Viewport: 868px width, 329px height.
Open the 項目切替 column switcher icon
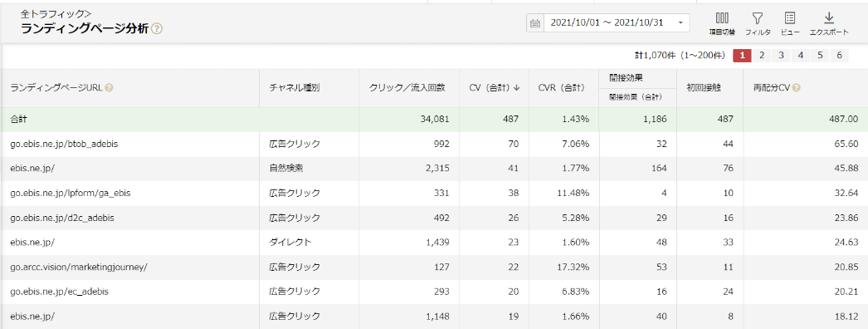[x=722, y=18]
